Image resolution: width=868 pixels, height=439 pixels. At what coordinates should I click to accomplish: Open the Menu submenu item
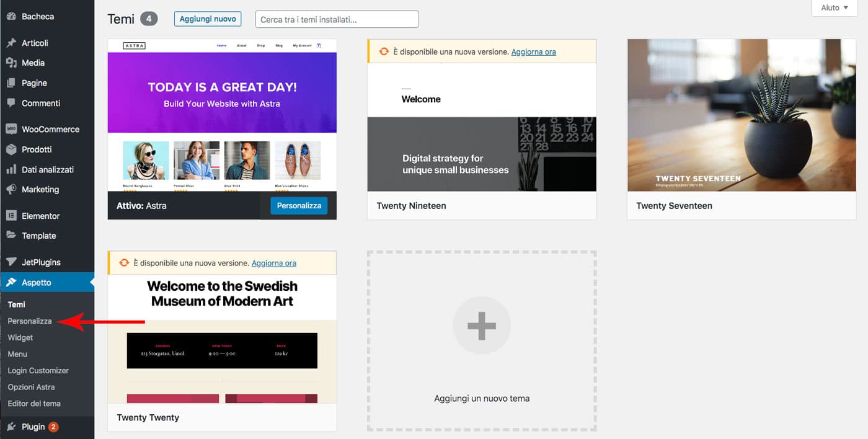tap(17, 354)
